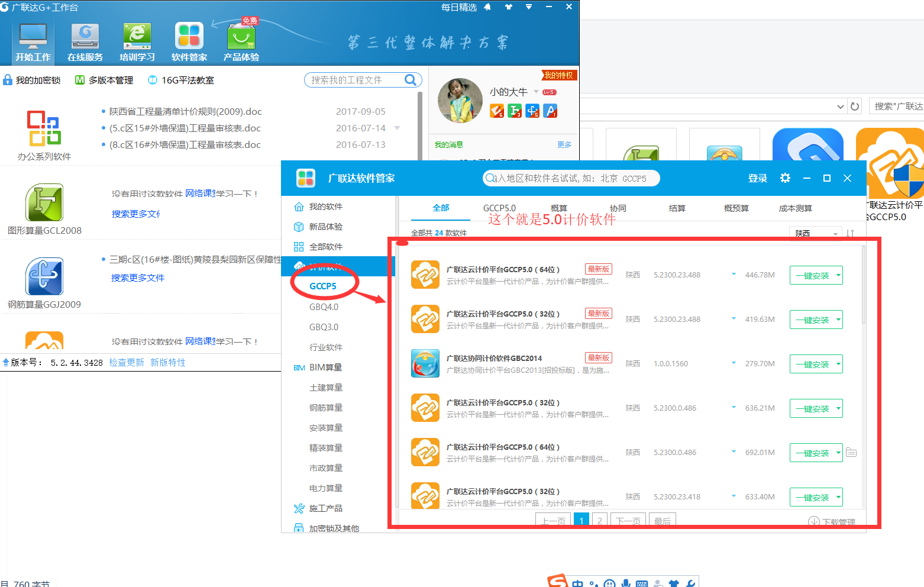Open 每日精选 in the title bar
Viewport: 924px width, 587px height.
(x=459, y=7)
